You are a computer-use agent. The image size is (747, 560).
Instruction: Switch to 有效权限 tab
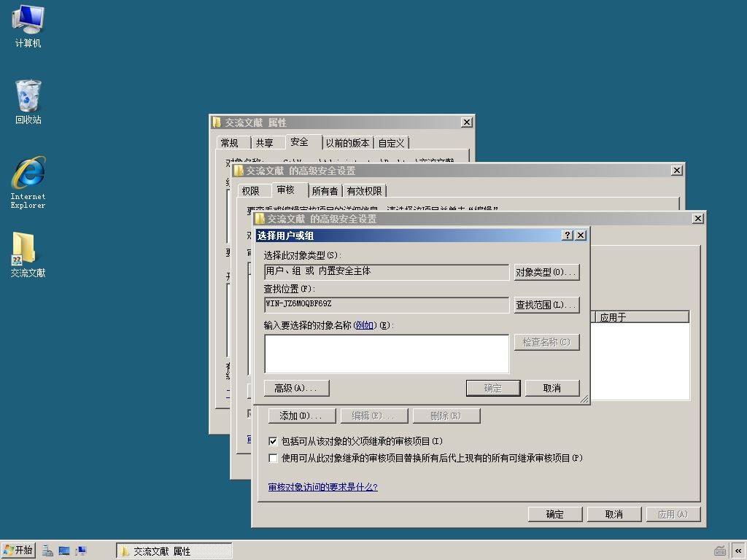(x=365, y=191)
